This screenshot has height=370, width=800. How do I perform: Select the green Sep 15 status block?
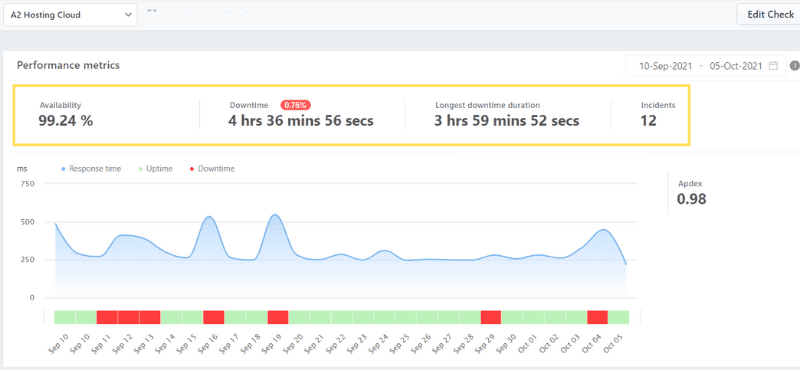pyautogui.click(x=193, y=317)
